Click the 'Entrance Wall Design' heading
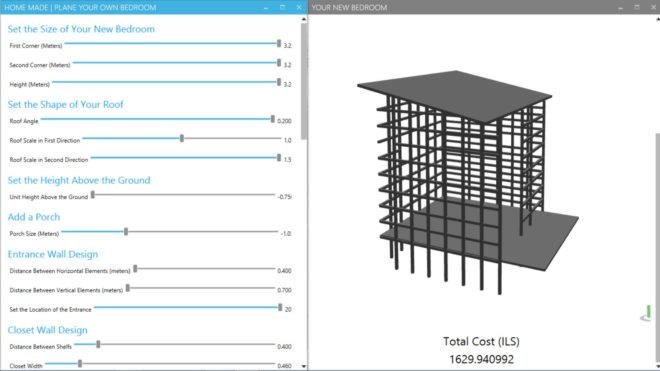This screenshot has width=660, height=371. (x=53, y=254)
